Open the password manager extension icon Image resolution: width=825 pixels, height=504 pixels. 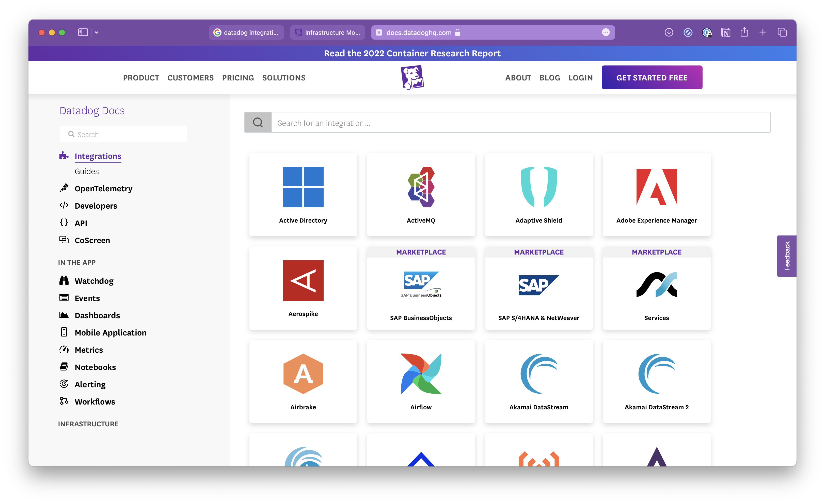(707, 32)
